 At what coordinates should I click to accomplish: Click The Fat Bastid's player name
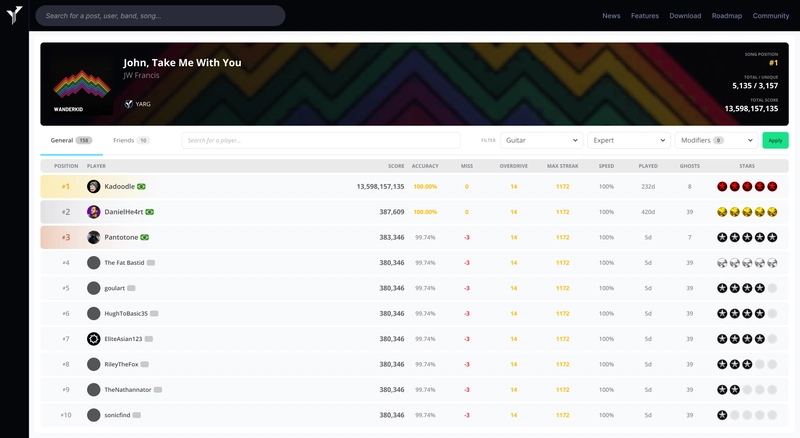(124, 262)
